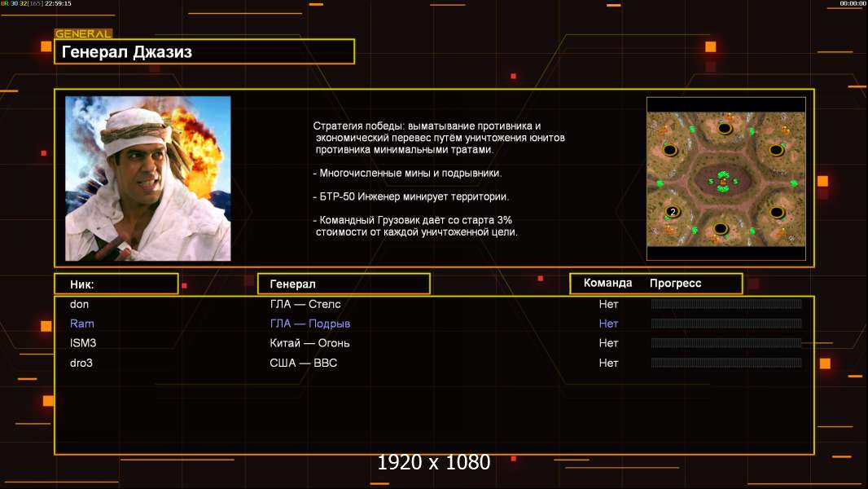Click the "Команда" column header
Image resolution: width=868 pixels, height=489 pixels.
607,283
